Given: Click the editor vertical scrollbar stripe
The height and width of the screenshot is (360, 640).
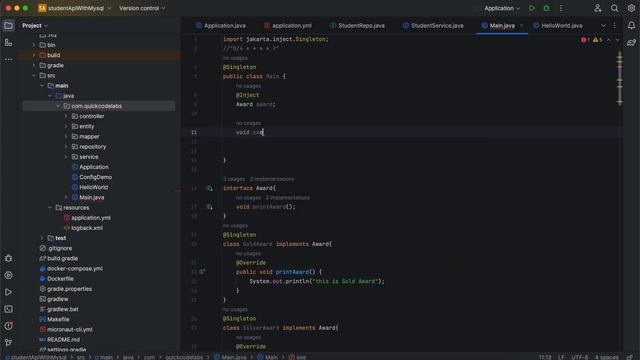Looking at the screenshot, I should pos(620,78).
